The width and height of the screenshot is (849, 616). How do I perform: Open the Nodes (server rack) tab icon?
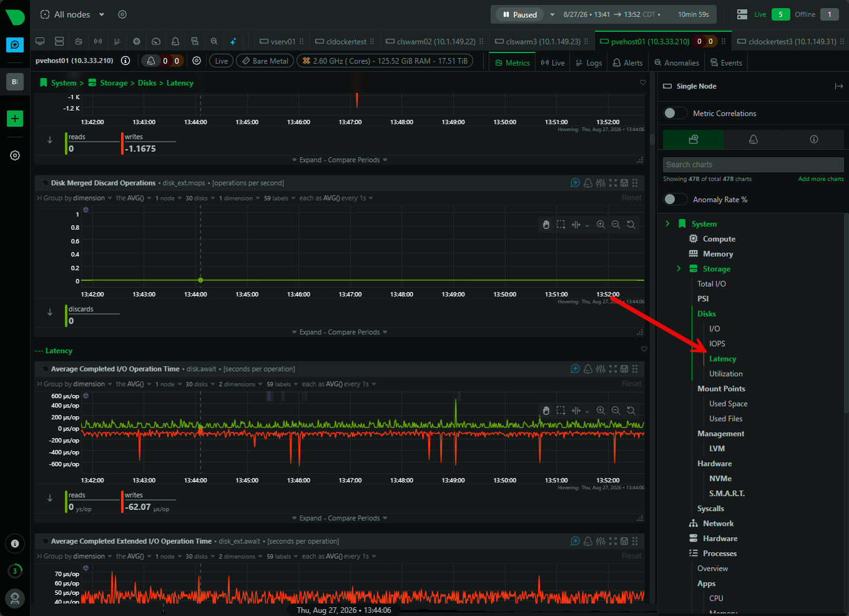[x=59, y=41]
